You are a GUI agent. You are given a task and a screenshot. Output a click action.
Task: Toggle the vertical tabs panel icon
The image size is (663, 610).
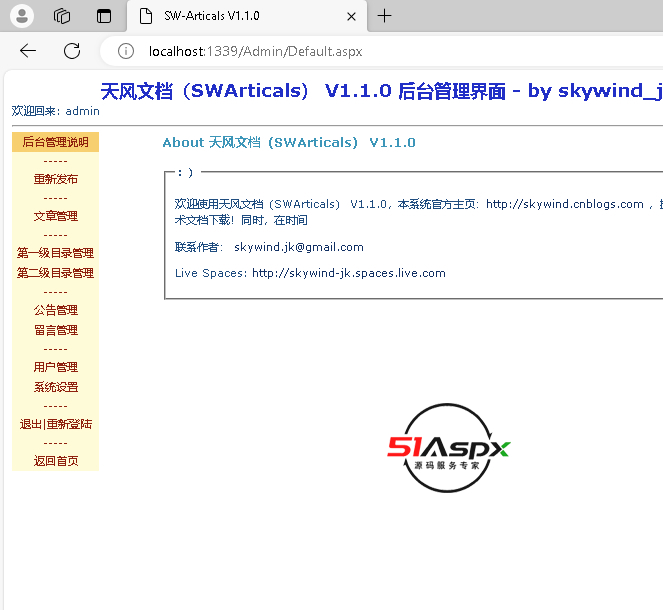tap(104, 16)
